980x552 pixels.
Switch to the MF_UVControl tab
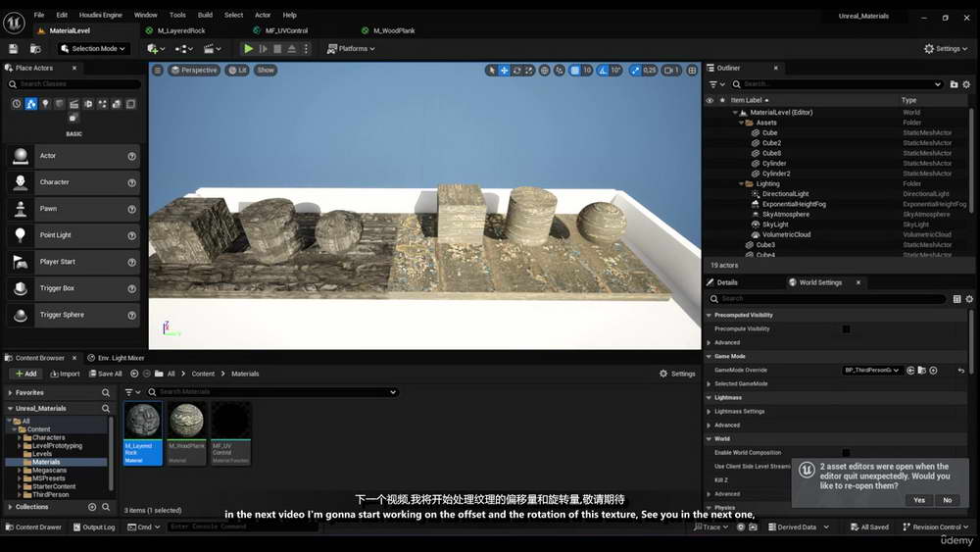pos(286,30)
